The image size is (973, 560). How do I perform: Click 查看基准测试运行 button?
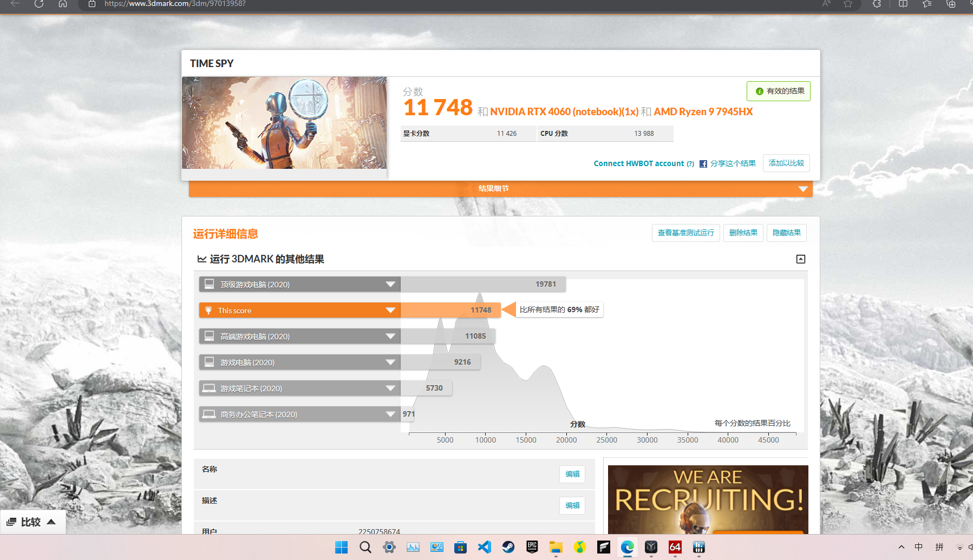coord(685,233)
